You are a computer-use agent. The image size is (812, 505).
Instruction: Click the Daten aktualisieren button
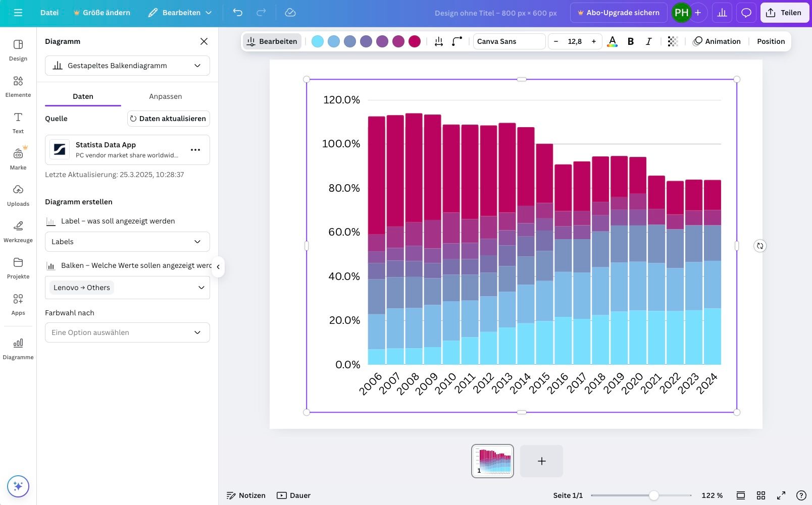(168, 119)
